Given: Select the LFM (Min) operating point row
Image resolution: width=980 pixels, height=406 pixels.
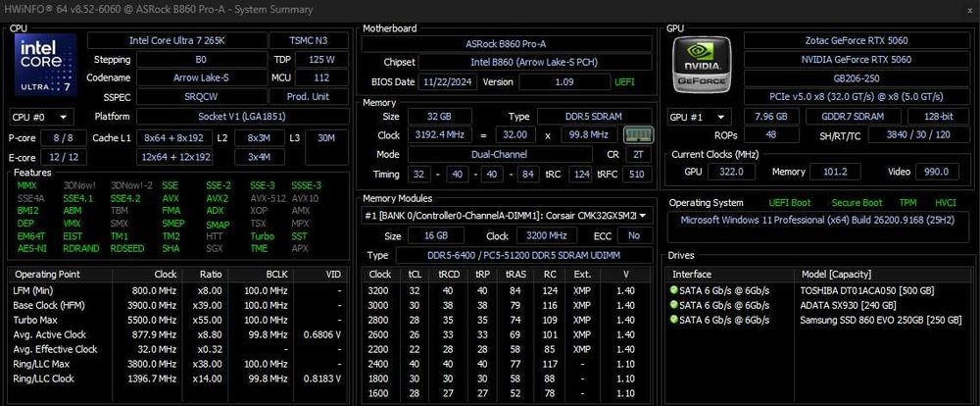Looking at the screenshot, I should pyautogui.click(x=178, y=291).
